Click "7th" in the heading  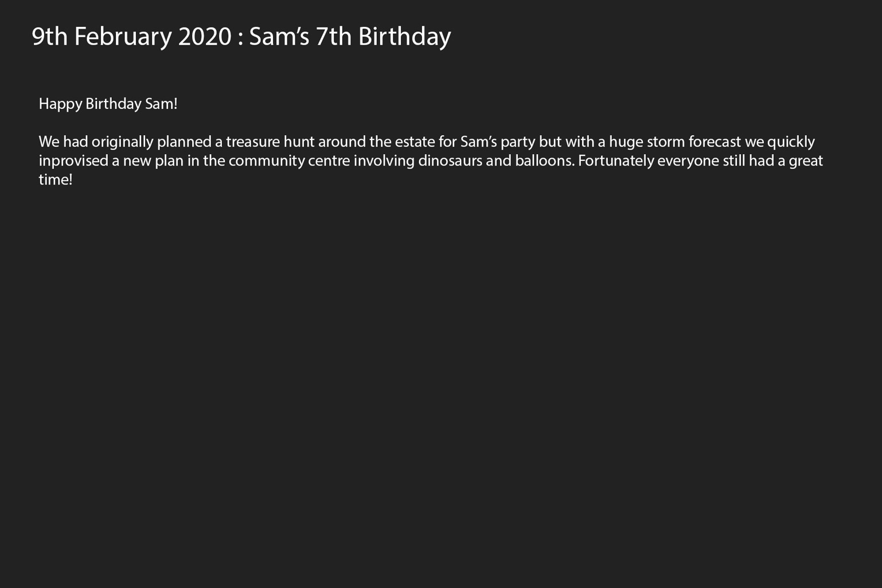333,37
